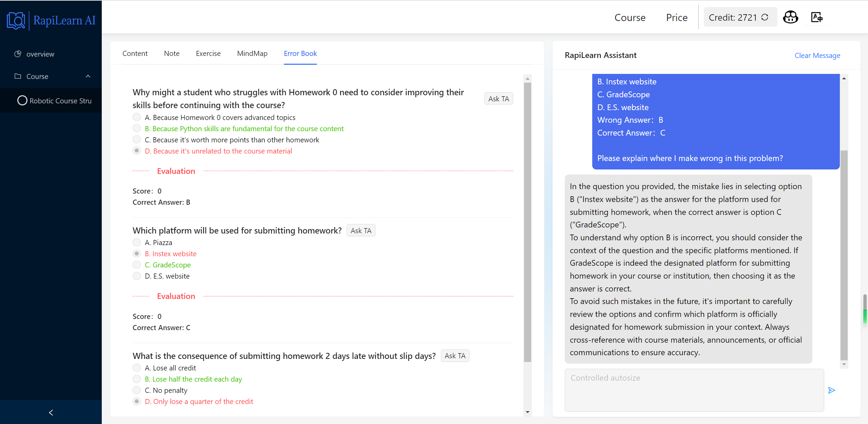
Task: Click the overview pie chart icon
Action: click(18, 54)
